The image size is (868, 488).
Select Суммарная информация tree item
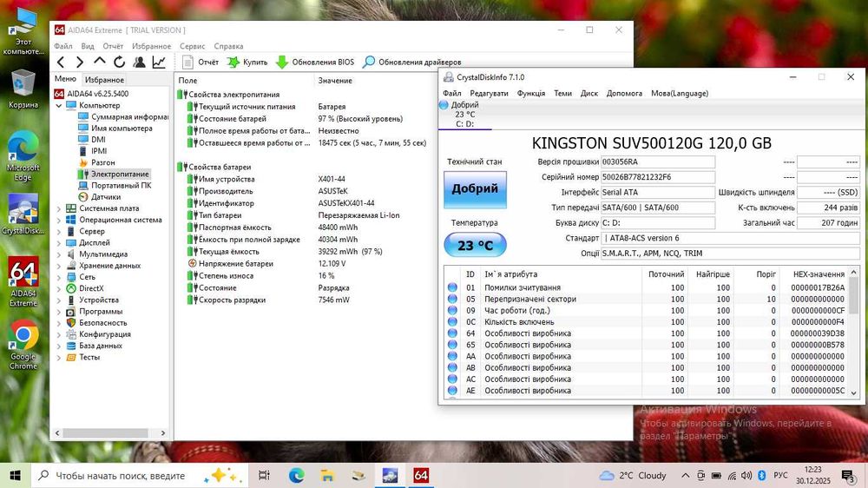click(x=123, y=117)
